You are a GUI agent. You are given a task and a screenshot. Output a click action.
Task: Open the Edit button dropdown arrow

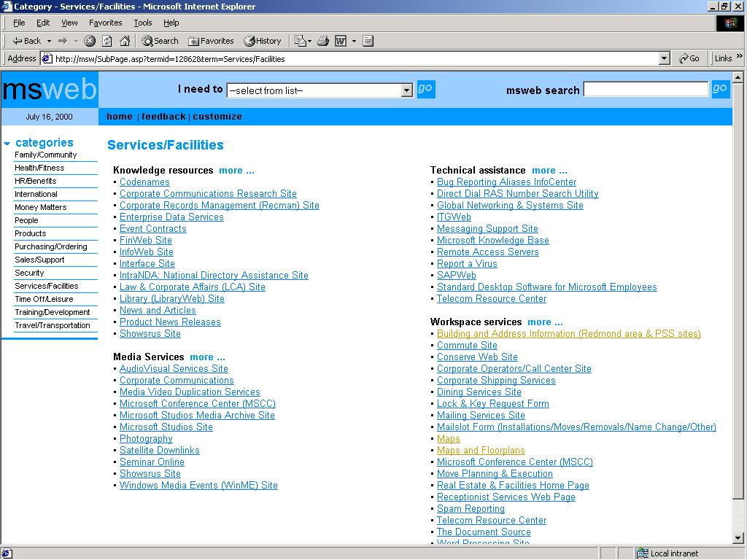point(354,42)
